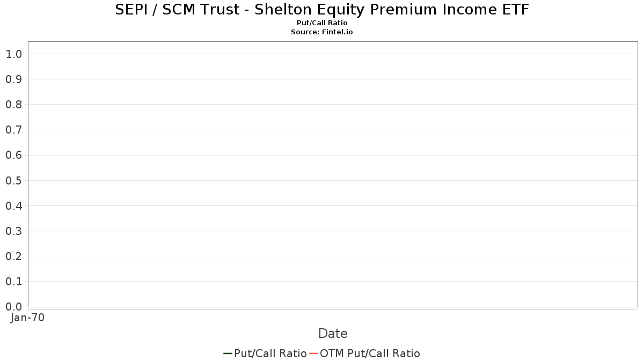Screen dimensions: 644x362
Task: Click the SEPI / SCM Trust chart title
Action: point(322,10)
